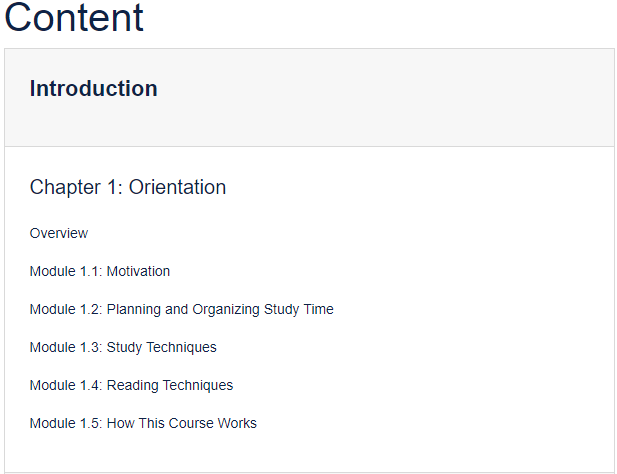The width and height of the screenshot is (617, 474).
Task: Pick the Reading Techniques module entry
Action: point(131,385)
